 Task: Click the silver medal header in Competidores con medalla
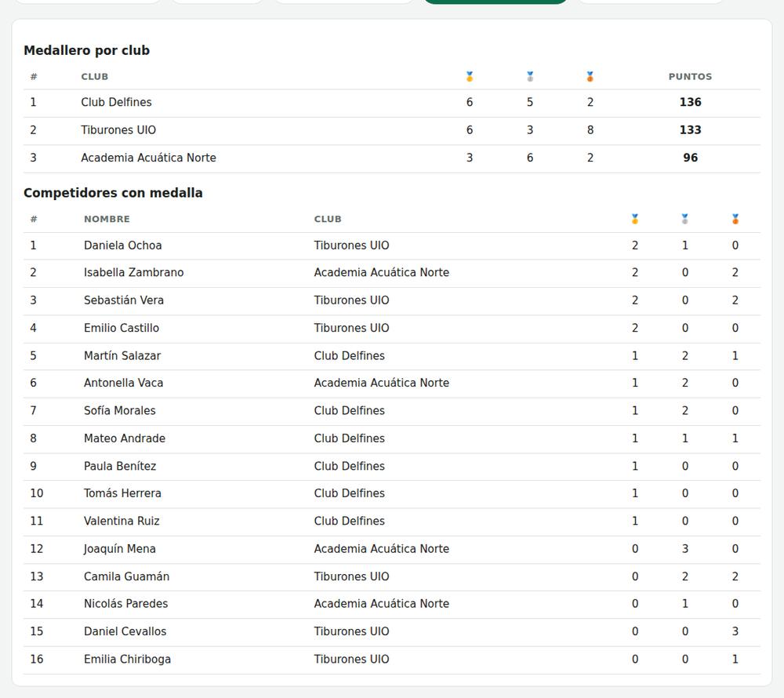tap(685, 219)
